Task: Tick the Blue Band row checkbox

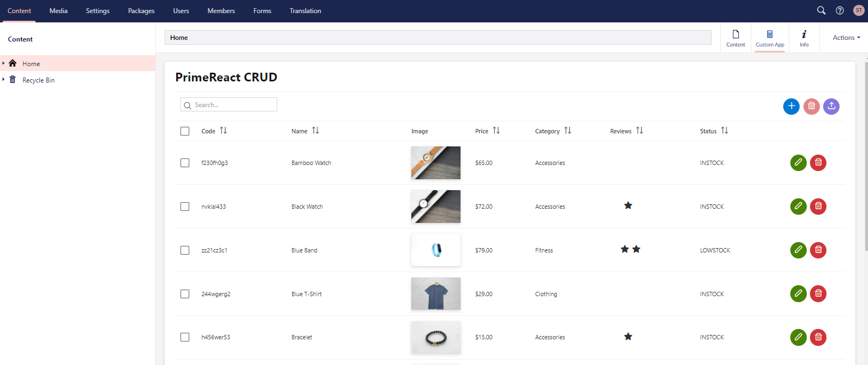Action: click(185, 250)
